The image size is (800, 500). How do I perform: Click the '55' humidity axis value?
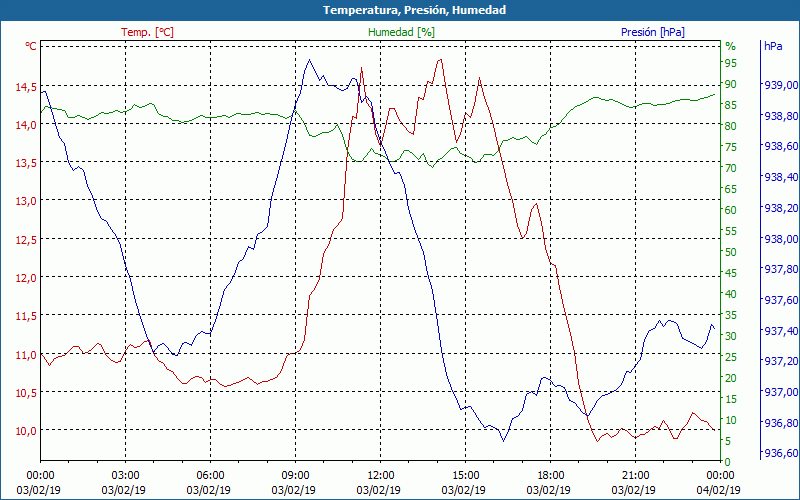click(x=731, y=231)
